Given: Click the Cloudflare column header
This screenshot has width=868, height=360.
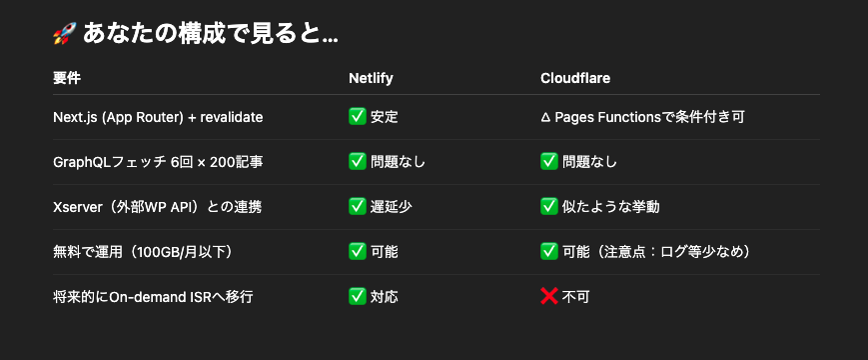Looking at the screenshot, I should [x=575, y=78].
